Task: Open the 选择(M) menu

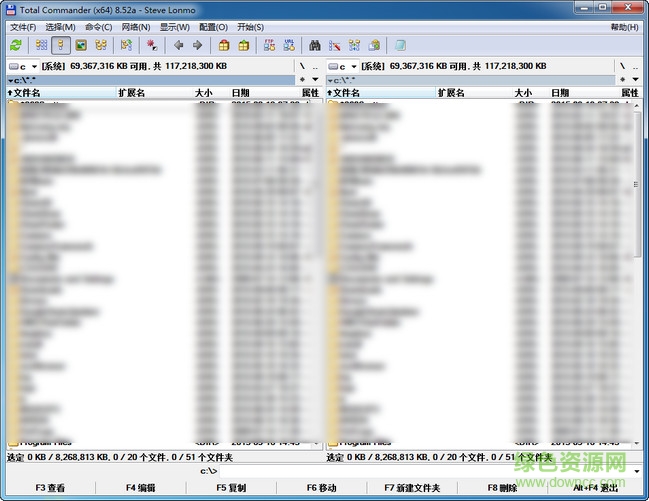Action: click(60, 27)
